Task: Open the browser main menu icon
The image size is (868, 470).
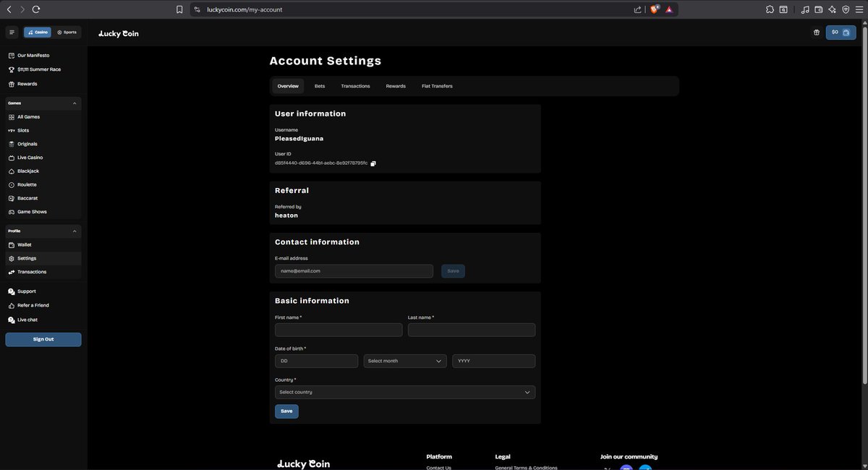Action: click(859, 9)
